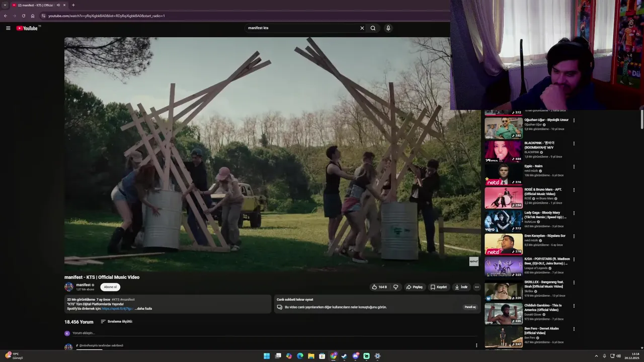Play BLACKPINK BOOMBAYAH thumbnail

click(504, 151)
